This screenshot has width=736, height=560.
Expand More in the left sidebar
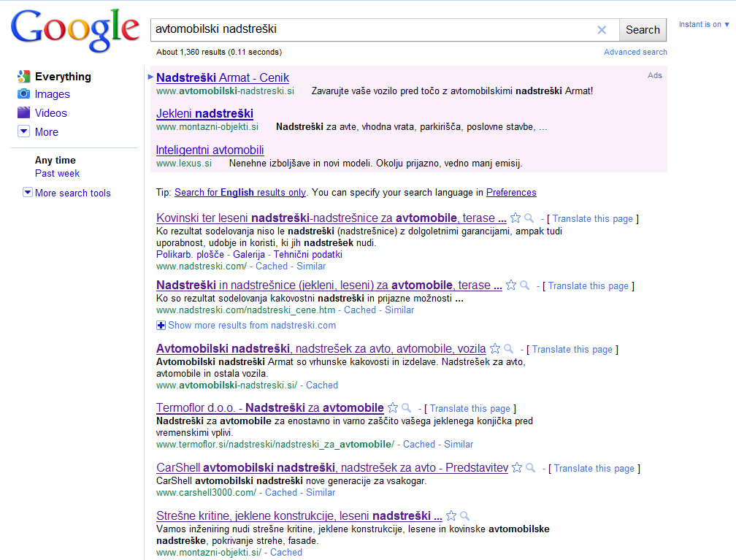[x=23, y=131]
